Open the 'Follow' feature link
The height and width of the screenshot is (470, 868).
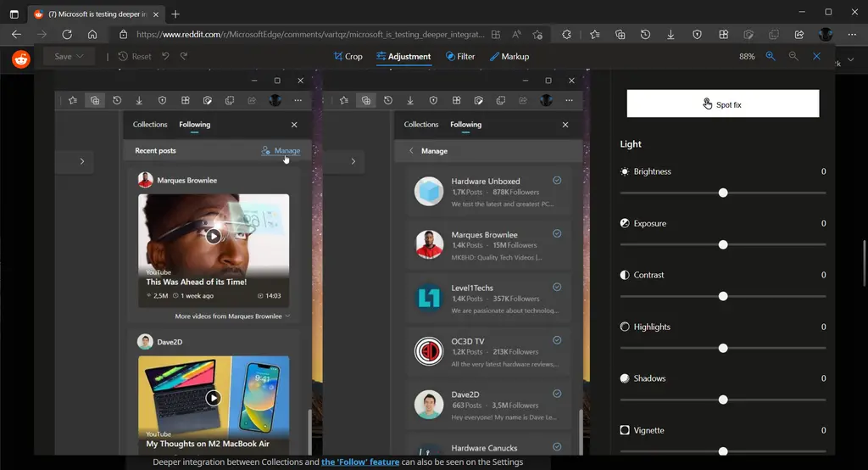click(x=359, y=462)
